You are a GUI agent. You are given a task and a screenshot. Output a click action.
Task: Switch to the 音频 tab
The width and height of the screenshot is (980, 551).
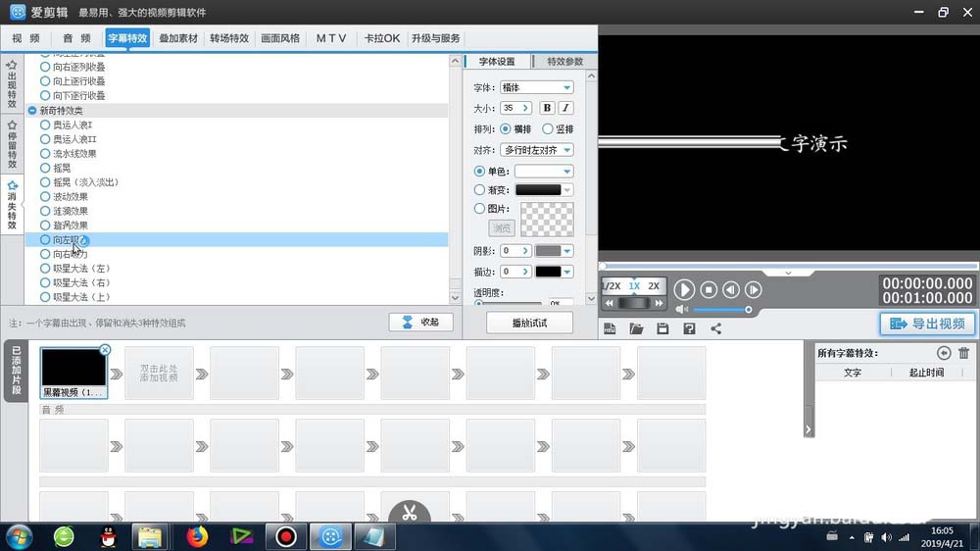[76, 38]
